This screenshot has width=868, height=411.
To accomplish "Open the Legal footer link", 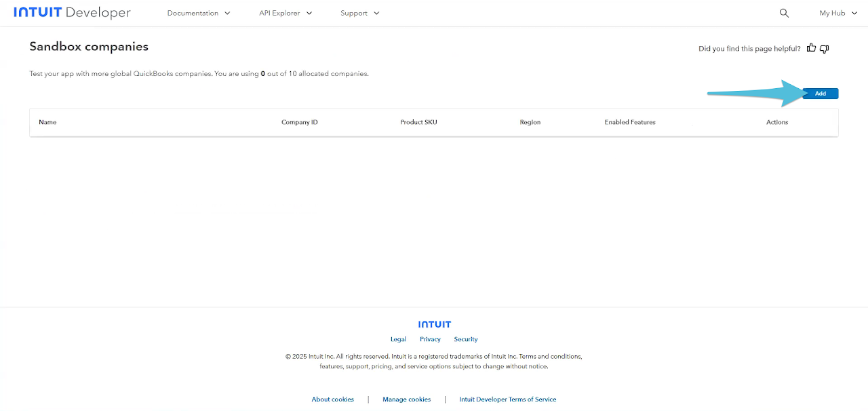I will click(x=398, y=339).
